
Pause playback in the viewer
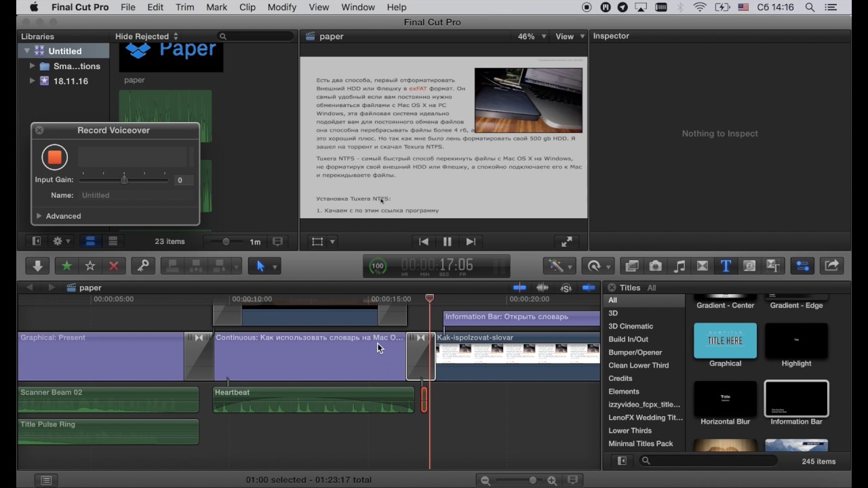(447, 242)
